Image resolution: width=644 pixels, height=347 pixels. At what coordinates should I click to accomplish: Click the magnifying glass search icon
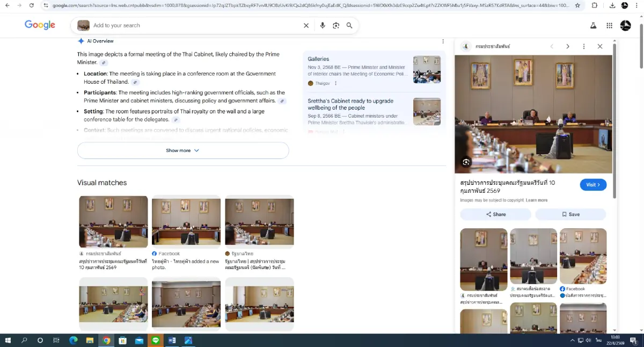(349, 25)
